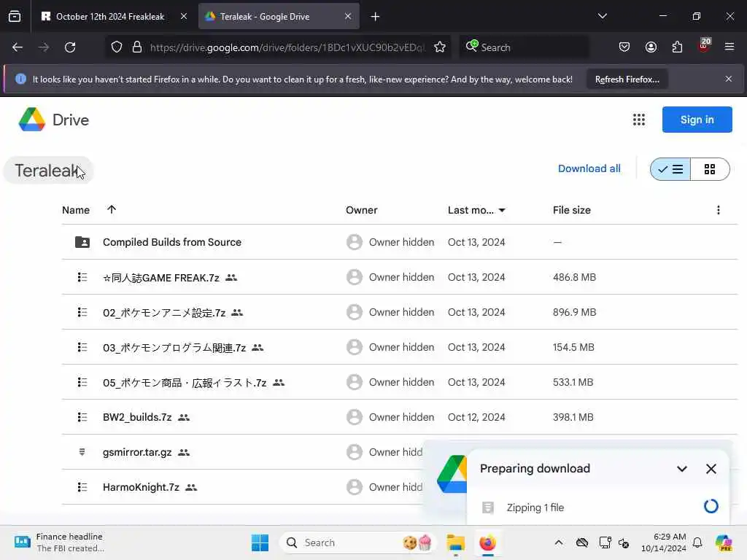Click the Teraleak folder breadcrumb
The height and width of the screenshot is (560, 747).
click(x=47, y=171)
